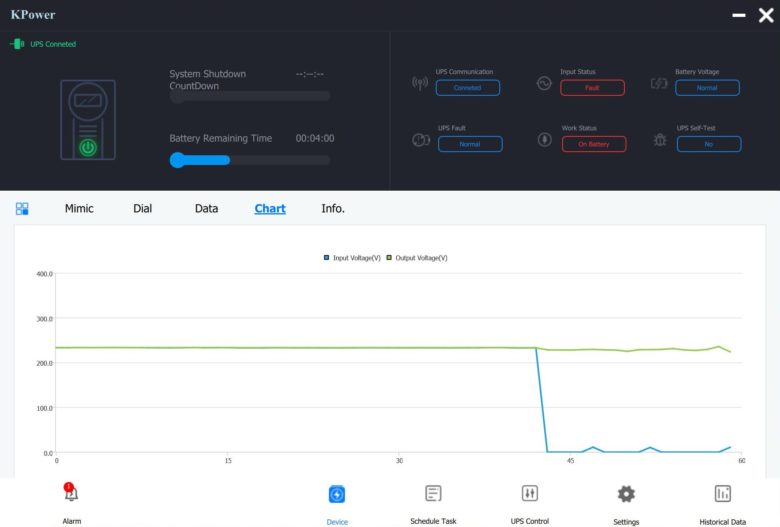Click the 45 x-axis label

(x=571, y=461)
